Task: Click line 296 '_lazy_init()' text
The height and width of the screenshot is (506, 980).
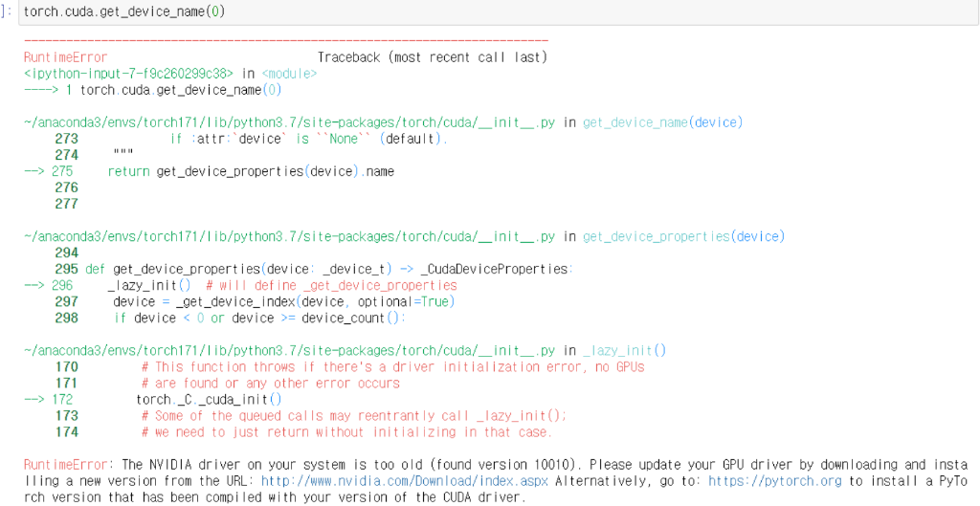Action: [148, 285]
